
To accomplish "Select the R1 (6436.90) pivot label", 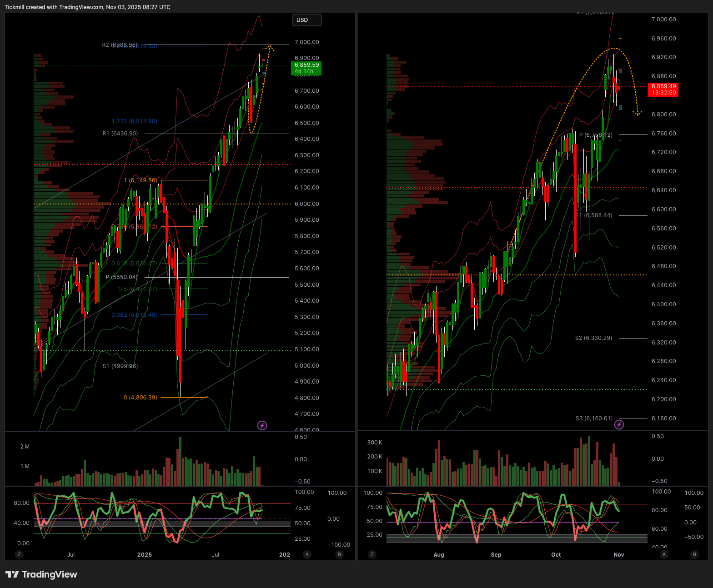I will click(120, 134).
